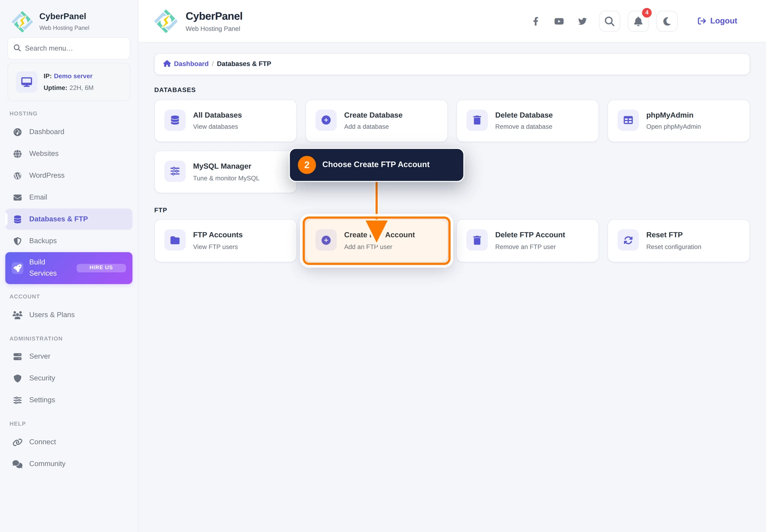Click the "Uptime: 22H, 6M" text
The width and height of the screenshot is (766, 532).
[x=69, y=88]
